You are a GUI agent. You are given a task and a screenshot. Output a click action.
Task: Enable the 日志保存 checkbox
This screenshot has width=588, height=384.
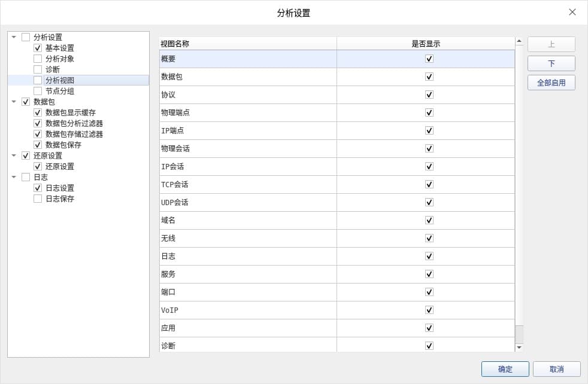tap(38, 199)
